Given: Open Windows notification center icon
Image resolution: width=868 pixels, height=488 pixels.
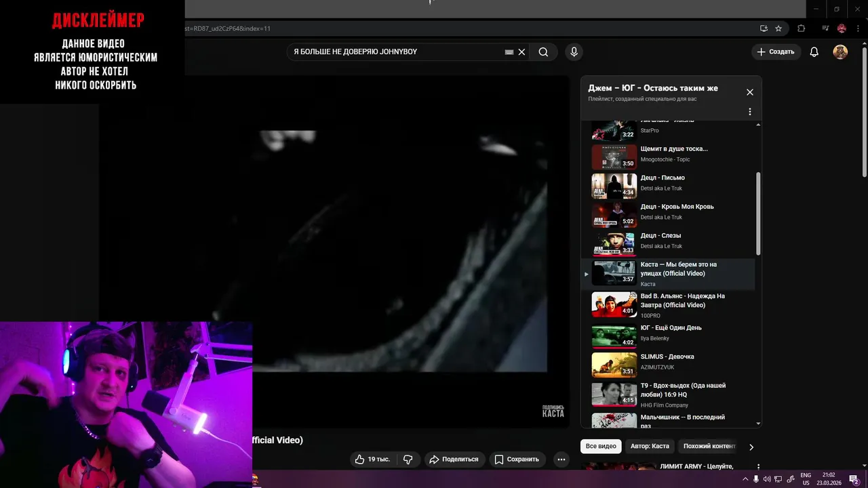Looking at the screenshot, I should click(x=854, y=479).
